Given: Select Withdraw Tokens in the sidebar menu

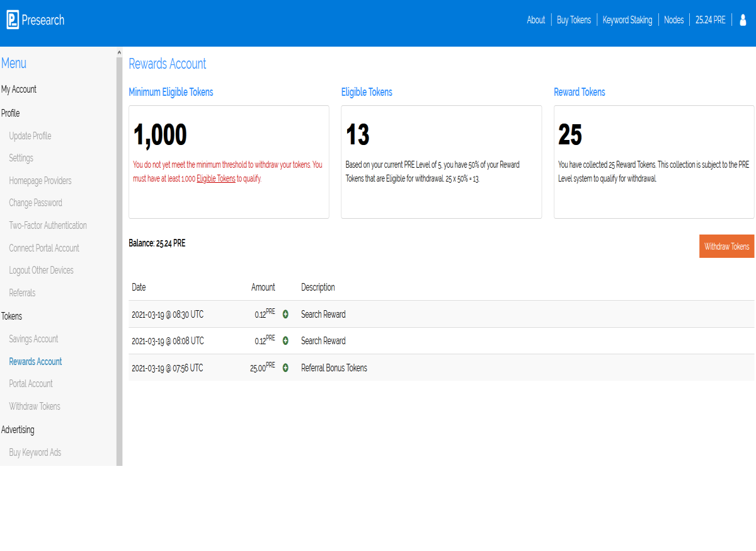Looking at the screenshot, I should point(34,406).
